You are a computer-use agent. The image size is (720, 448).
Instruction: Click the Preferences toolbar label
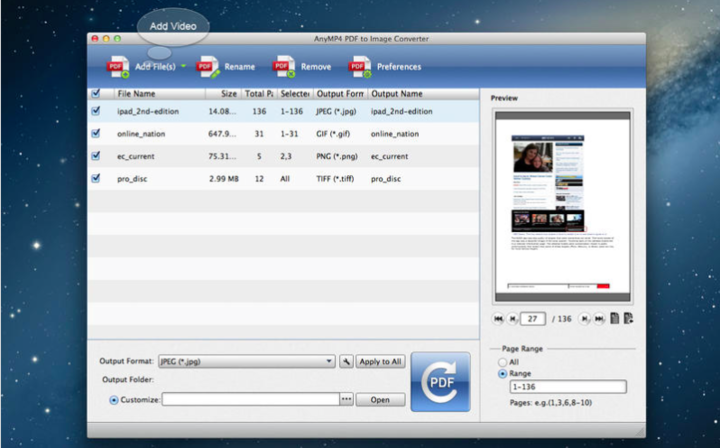(x=399, y=67)
